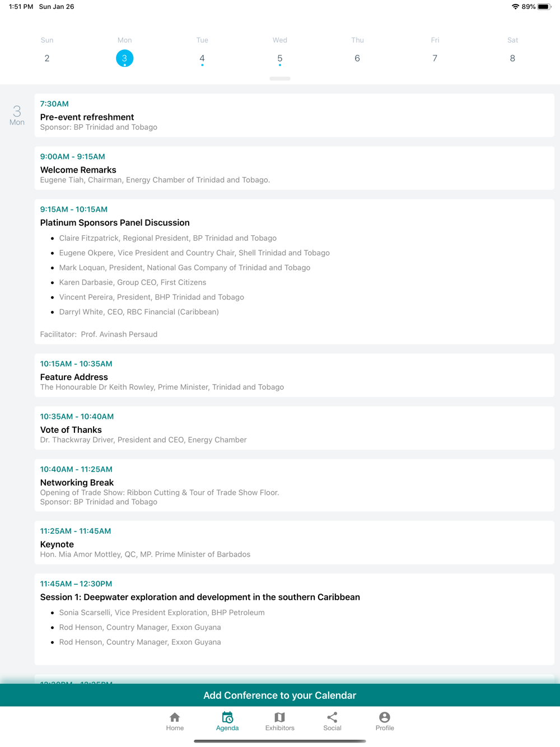
Task: Open the Keynote by Mia Mottley
Action: coord(295,543)
